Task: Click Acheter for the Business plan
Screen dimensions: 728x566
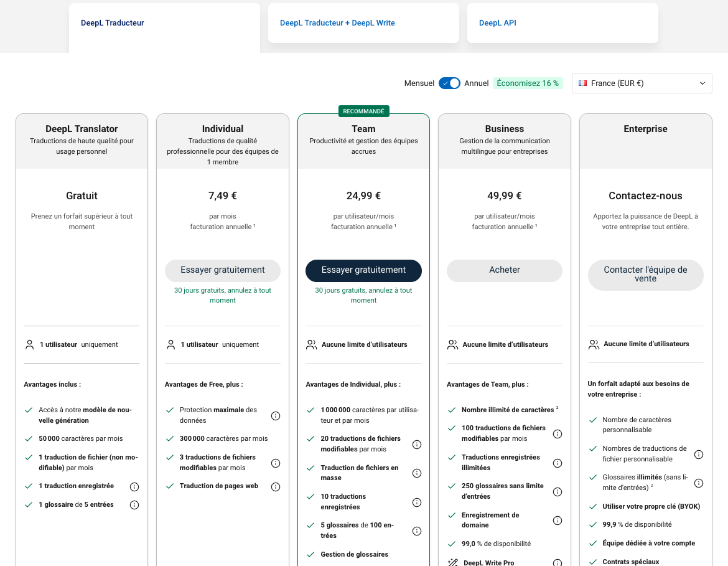Action: pos(505,270)
